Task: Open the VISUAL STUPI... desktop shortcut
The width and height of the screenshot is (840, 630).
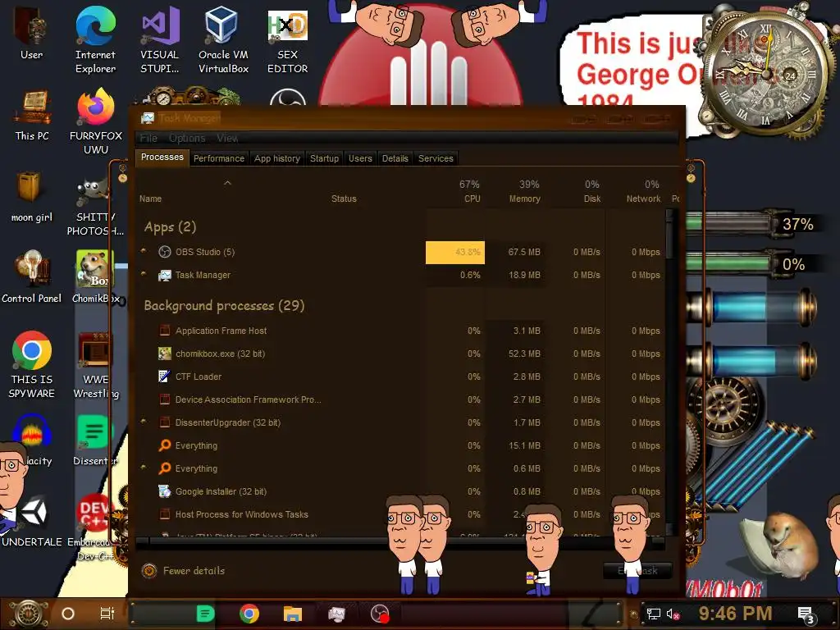Action: (x=160, y=39)
